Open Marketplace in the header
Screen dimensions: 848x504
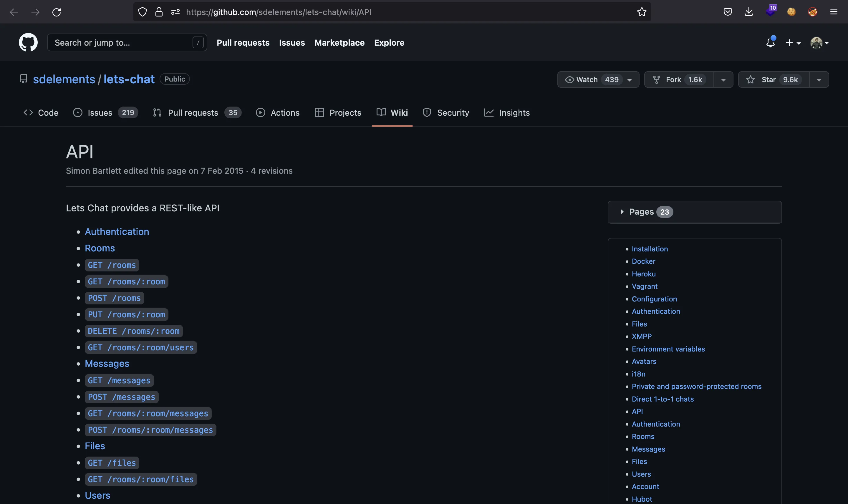[x=339, y=42]
